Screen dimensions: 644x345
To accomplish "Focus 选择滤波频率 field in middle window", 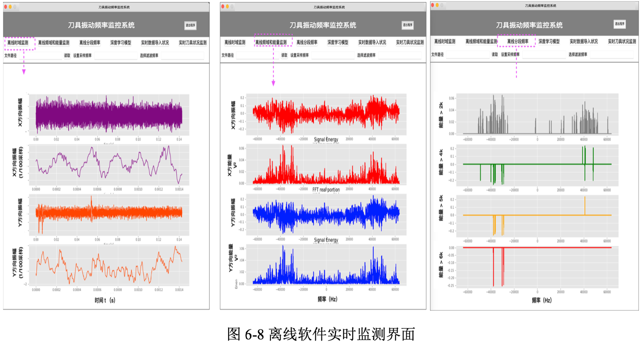I will 399,55.
